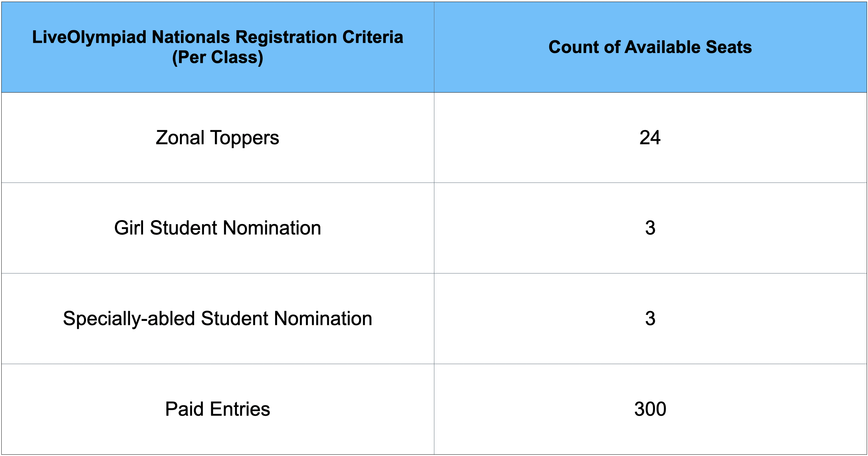
Task: Select the seat count 300 for Paid Entries
Action: click(650, 409)
